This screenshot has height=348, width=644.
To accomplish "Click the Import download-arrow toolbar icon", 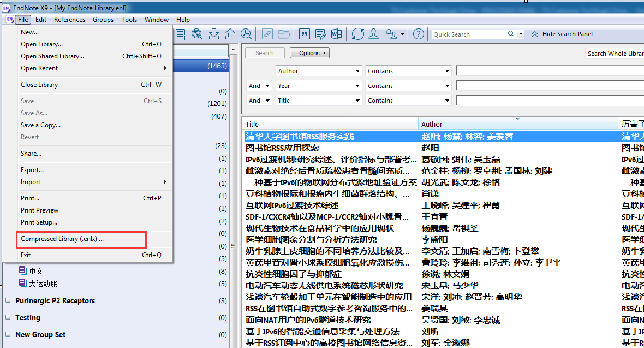I will click(x=213, y=34).
